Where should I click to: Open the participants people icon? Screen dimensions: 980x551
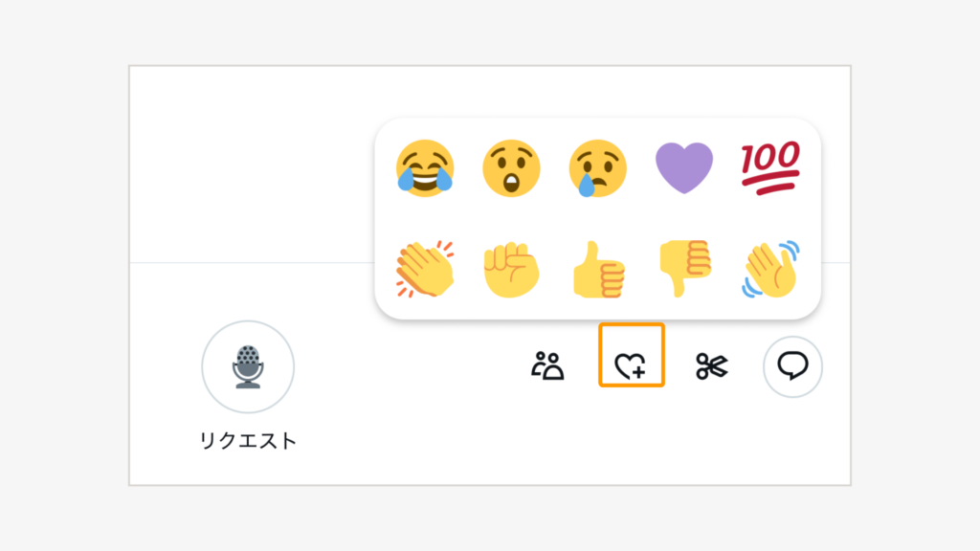pyautogui.click(x=548, y=366)
